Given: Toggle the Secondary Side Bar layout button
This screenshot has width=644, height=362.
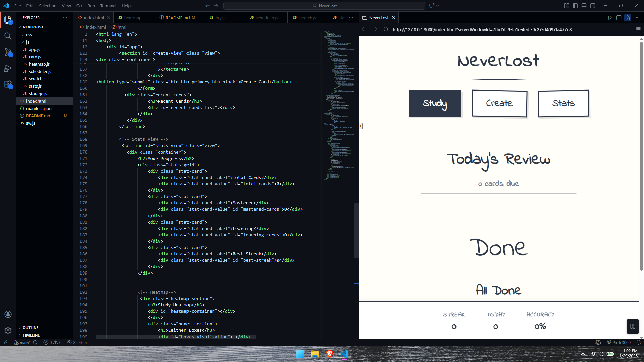Looking at the screenshot, I should [593, 6].
